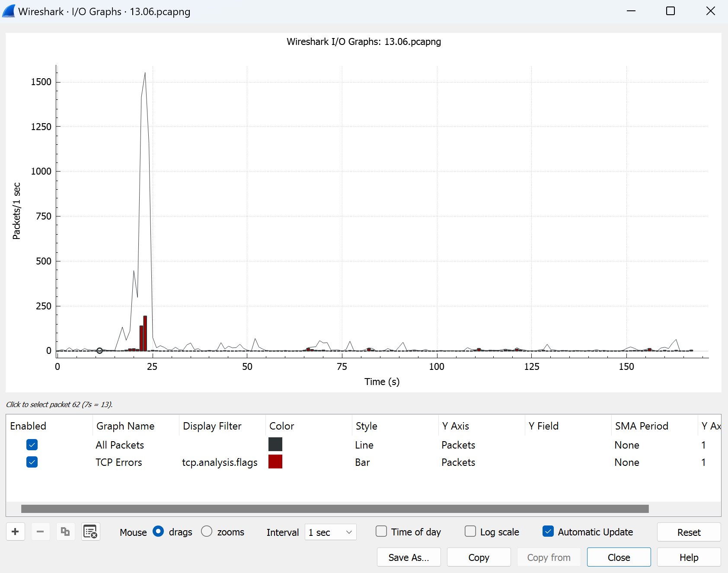Enable the Time of day checkbox
Screen dimensions: 728x573
(381, 531)
